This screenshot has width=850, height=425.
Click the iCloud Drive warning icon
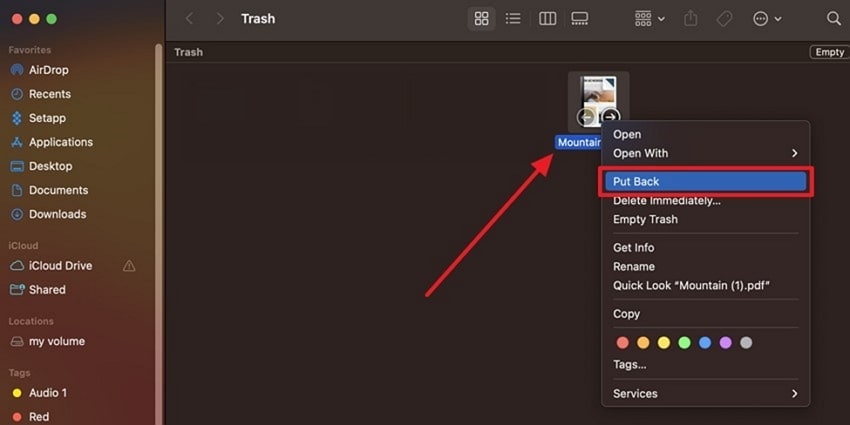coord(129,266)
